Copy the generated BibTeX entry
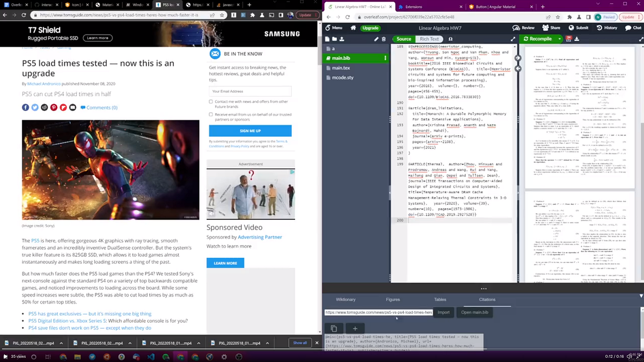 tap(334, 327)
